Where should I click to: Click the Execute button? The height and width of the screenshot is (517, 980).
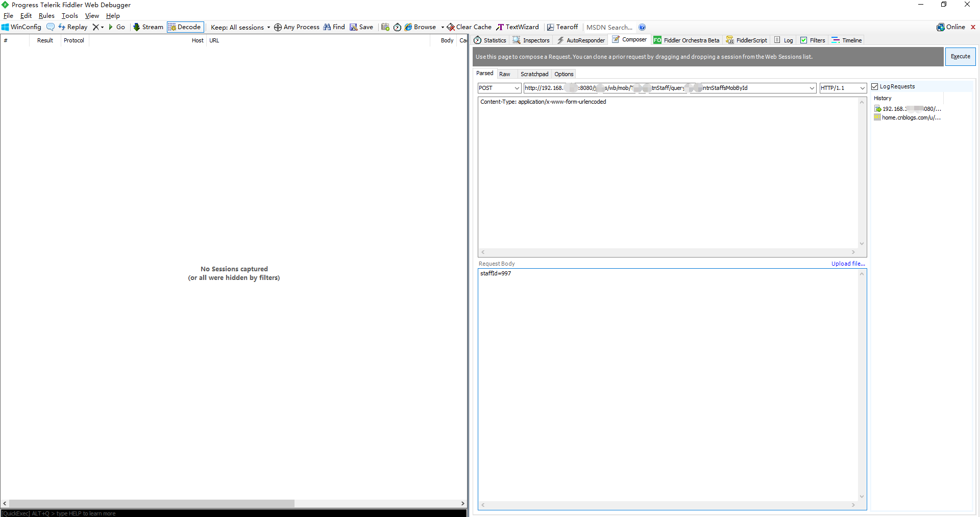tap(960, 57)
